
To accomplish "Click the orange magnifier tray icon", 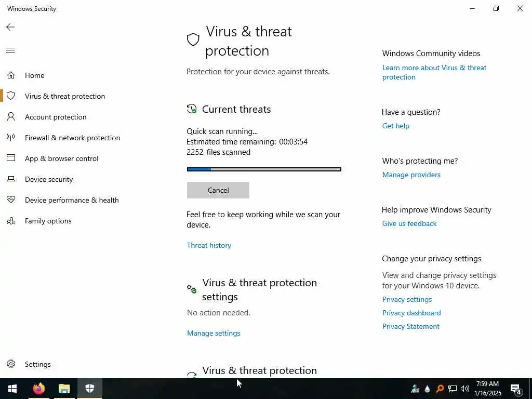I will [x=440, y=389].
